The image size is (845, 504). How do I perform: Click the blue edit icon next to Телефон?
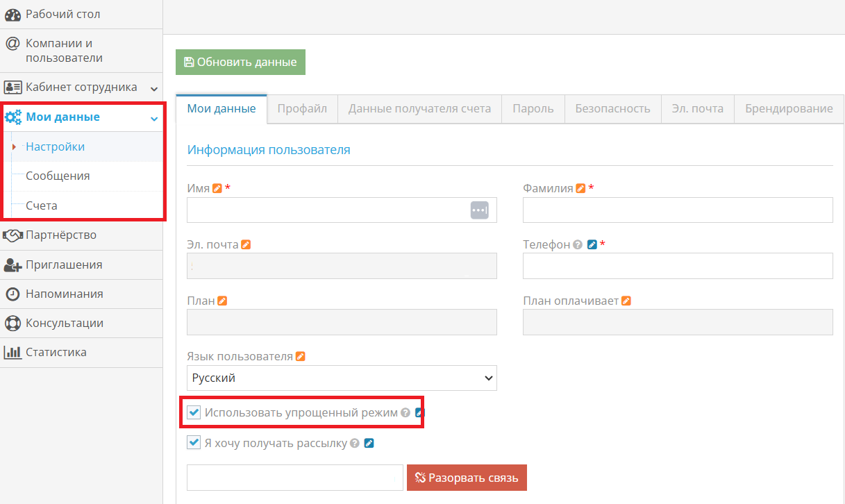pyautogui.click(x=592, y=245)
